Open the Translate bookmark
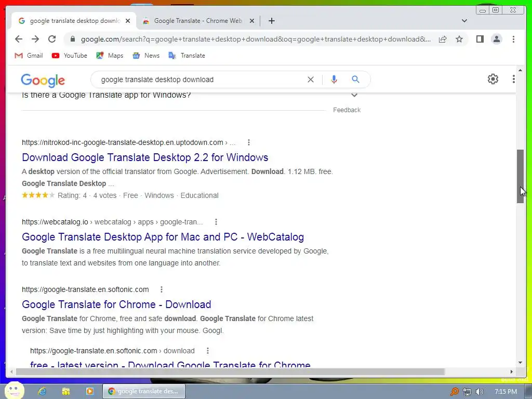Viewport: 532px width, 399px height. (x=187, y=56)
